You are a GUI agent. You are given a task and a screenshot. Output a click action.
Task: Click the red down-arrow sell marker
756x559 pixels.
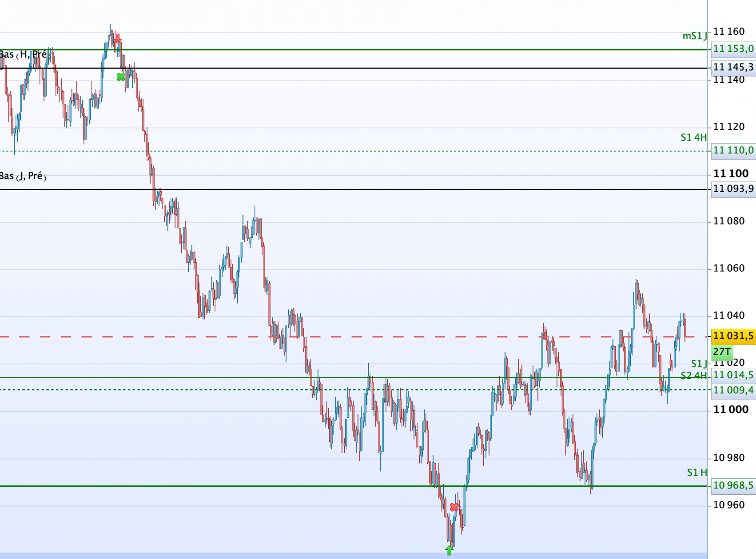pos(118,38)
